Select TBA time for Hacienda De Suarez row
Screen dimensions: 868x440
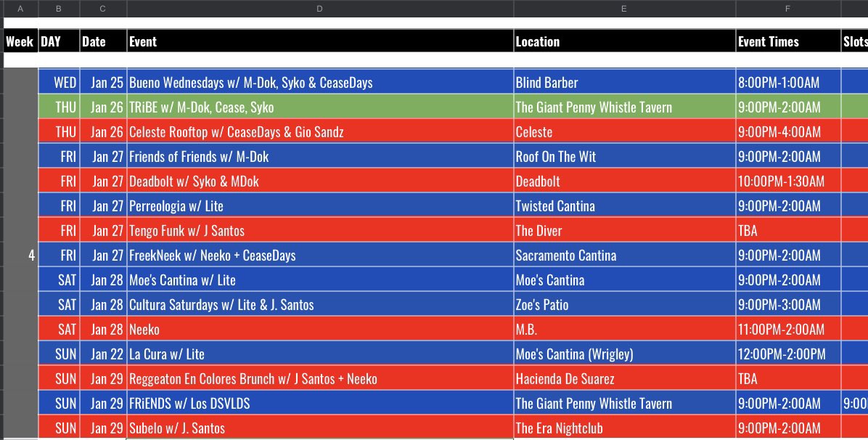(x=787, y=378)
